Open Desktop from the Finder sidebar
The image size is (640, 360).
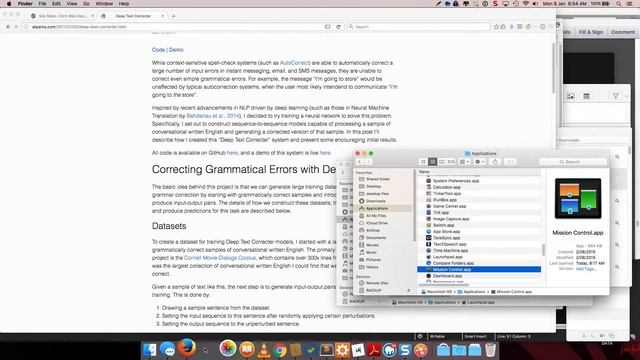click(373, 186)
